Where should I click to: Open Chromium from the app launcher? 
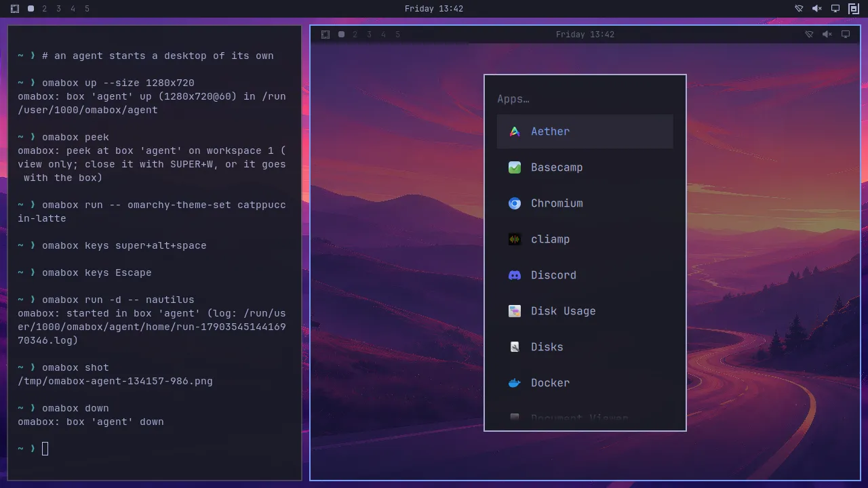point(585,203)
